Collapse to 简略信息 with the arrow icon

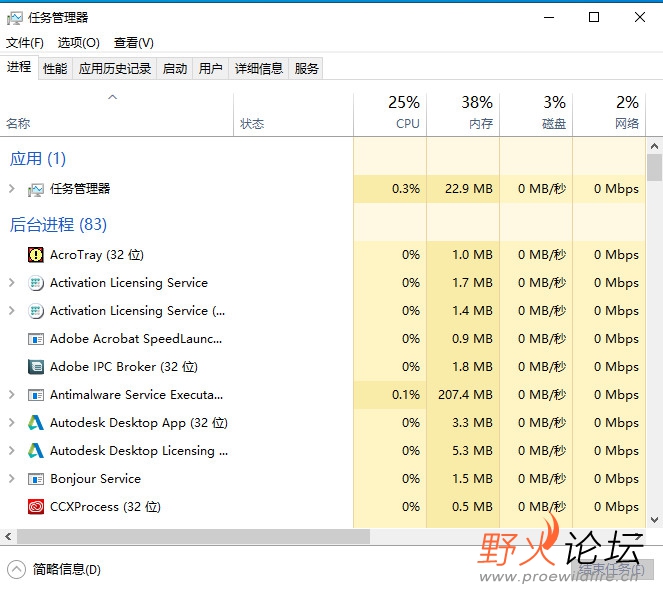(16, 569)
